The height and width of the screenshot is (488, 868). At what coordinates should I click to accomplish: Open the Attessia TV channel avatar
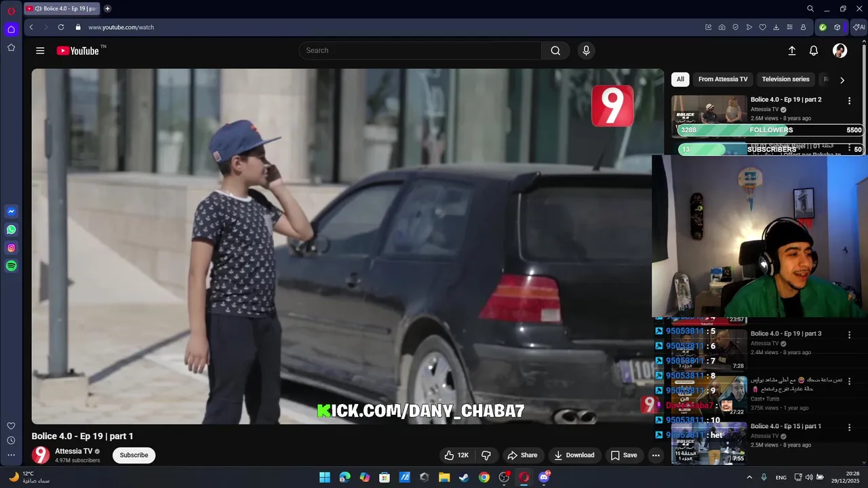[x=41, y=455]
